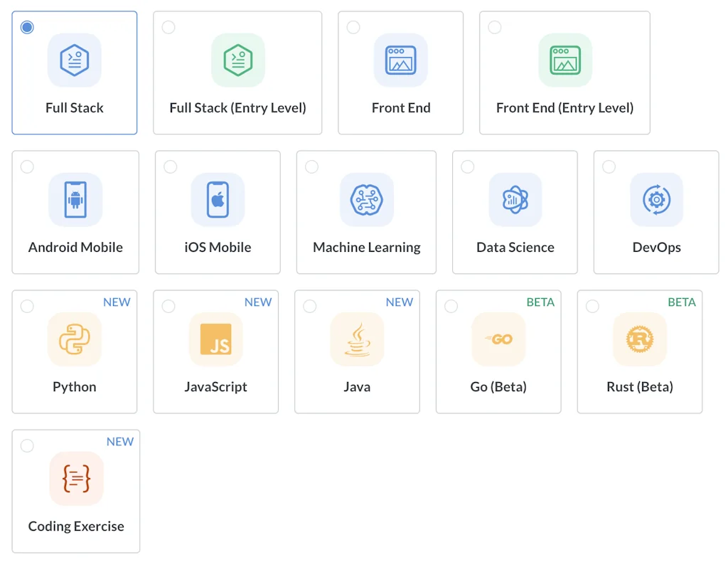
Task: Click the Rust gear logo icon
Action: (640, 339)
